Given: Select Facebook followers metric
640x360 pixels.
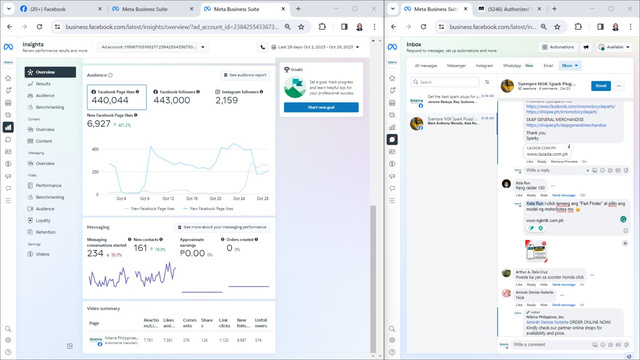Looking at the screenshot, I should (x=176, y=97).
